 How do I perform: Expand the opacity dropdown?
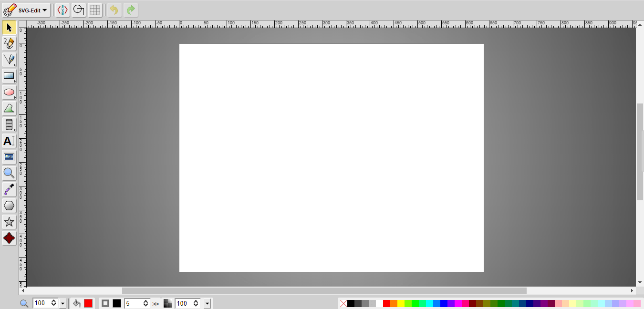[x=207, y=303]
